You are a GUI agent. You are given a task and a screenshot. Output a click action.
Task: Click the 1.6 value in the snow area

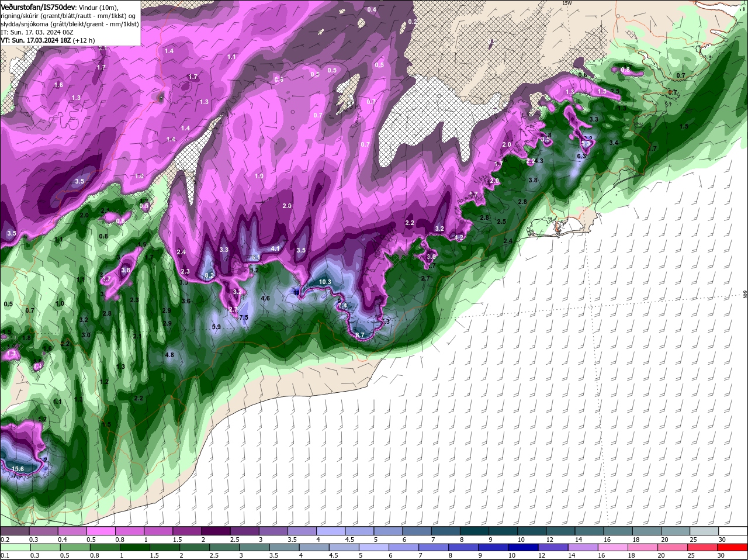click(58, 85)
